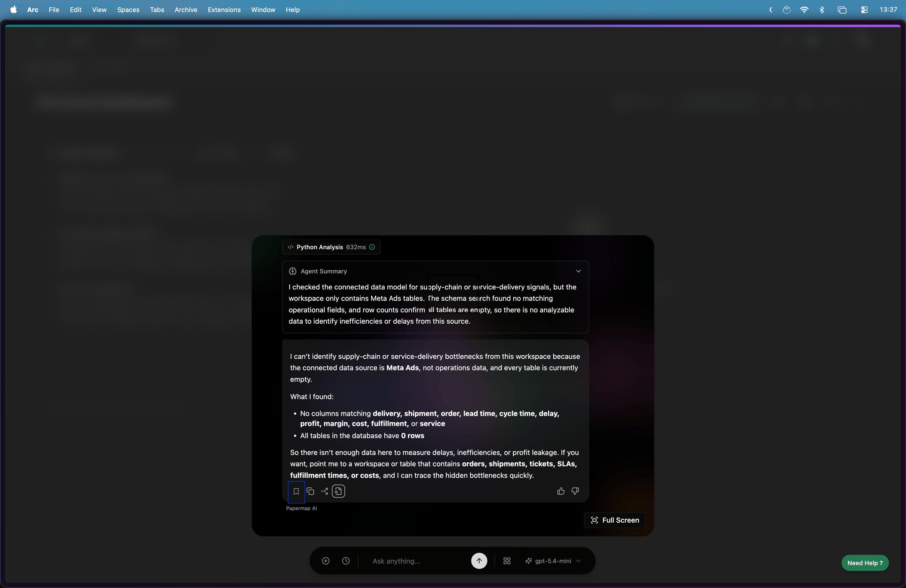Screen dimensions: 906x588
Task: Open the Arc menu
Action: coord(33,10)
